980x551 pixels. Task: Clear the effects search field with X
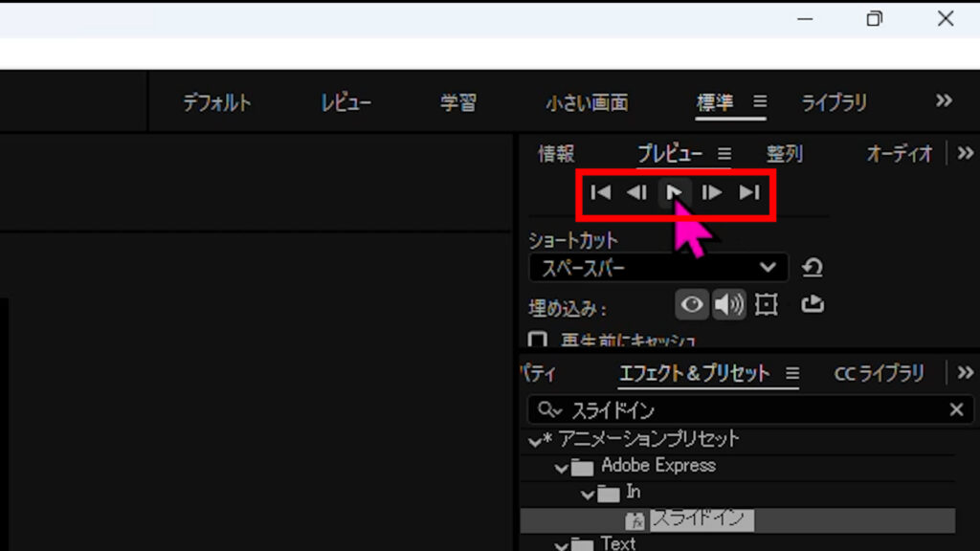point(956,409)
